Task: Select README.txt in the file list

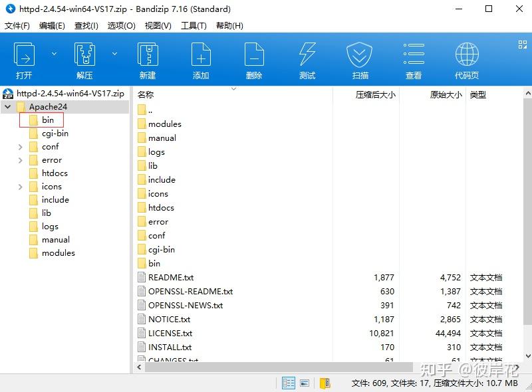Action: (171, 278)
